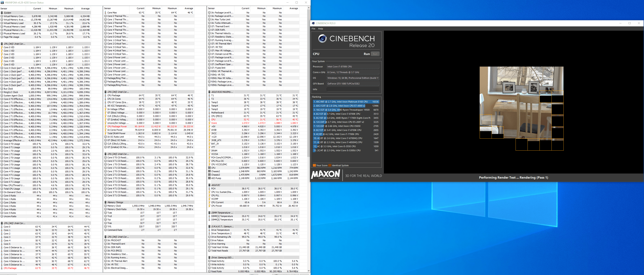Click the icon beside Read Activity
The height and width of the screenshot is (275, 644).
pyautogui.click(x=209, y=261)
